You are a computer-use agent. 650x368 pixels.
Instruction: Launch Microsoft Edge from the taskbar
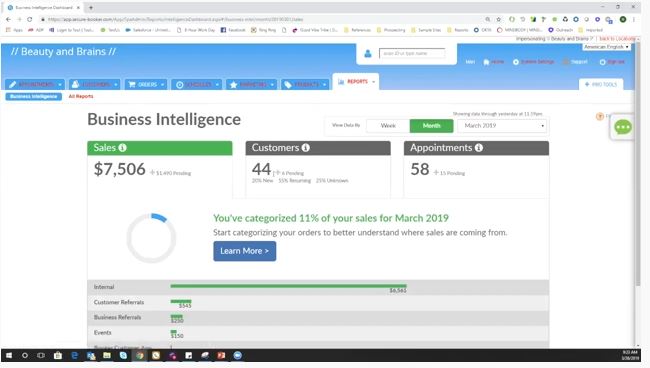[74, 356]
